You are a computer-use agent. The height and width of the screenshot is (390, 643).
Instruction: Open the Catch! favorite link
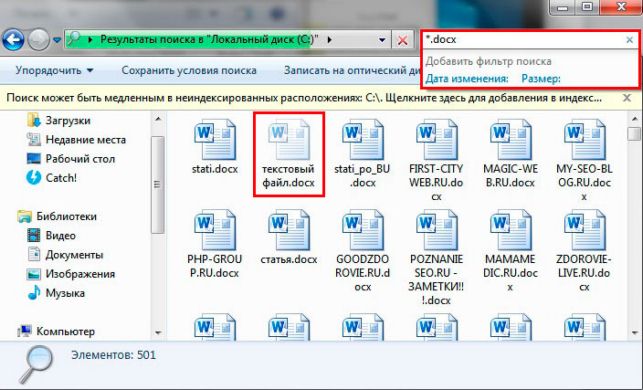click(x=51, y=178)
